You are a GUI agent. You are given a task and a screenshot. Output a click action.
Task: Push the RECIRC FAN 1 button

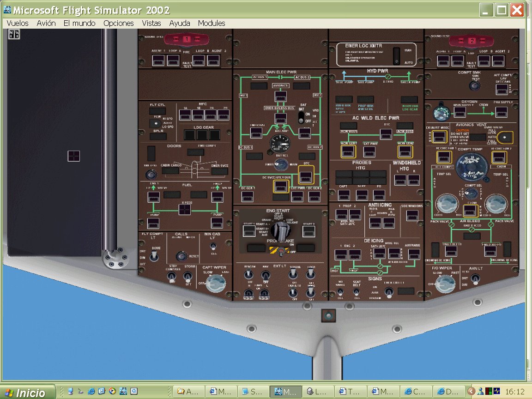coord(444,157)
